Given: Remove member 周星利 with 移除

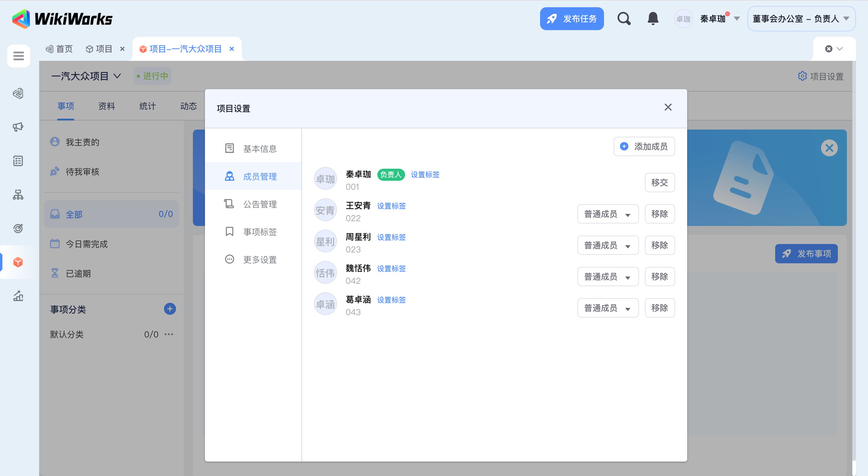Looking at the screenshot, I should pyautogui.click(x=659, y=245).
